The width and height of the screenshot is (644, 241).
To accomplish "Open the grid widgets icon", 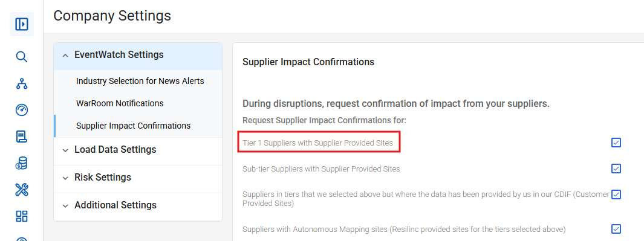I will click(x=22, y=216).
